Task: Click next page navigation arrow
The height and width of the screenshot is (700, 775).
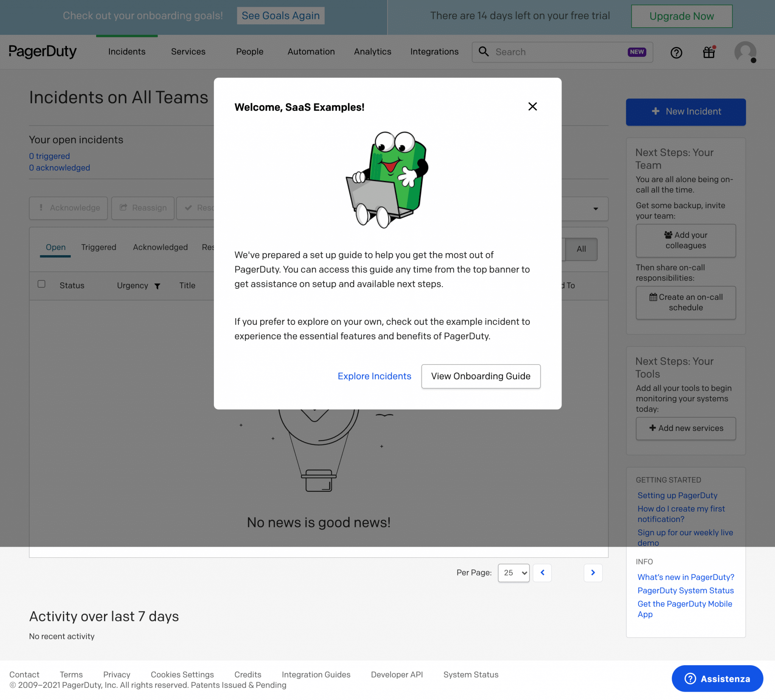Action: click(x=593, y=572)
